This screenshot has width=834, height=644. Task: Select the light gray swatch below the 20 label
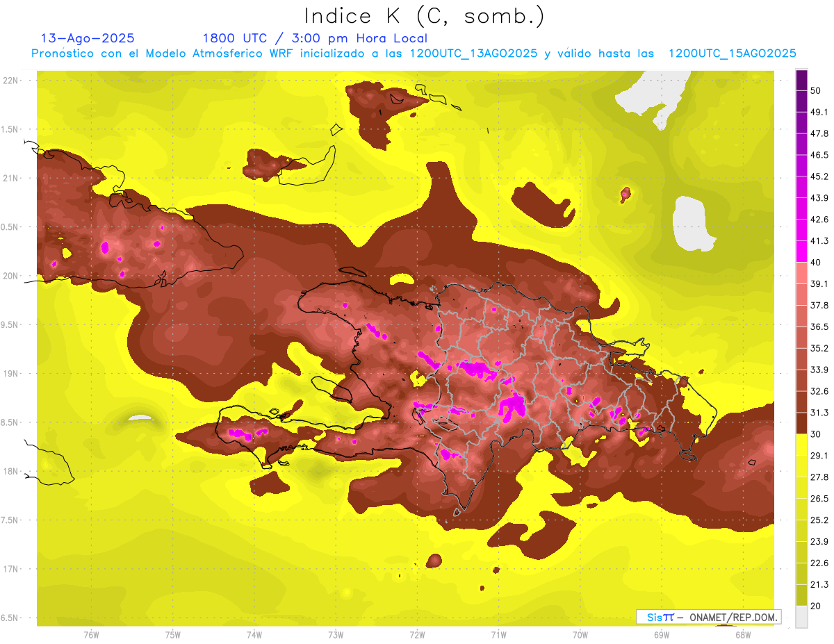click(x=801, y=617)
